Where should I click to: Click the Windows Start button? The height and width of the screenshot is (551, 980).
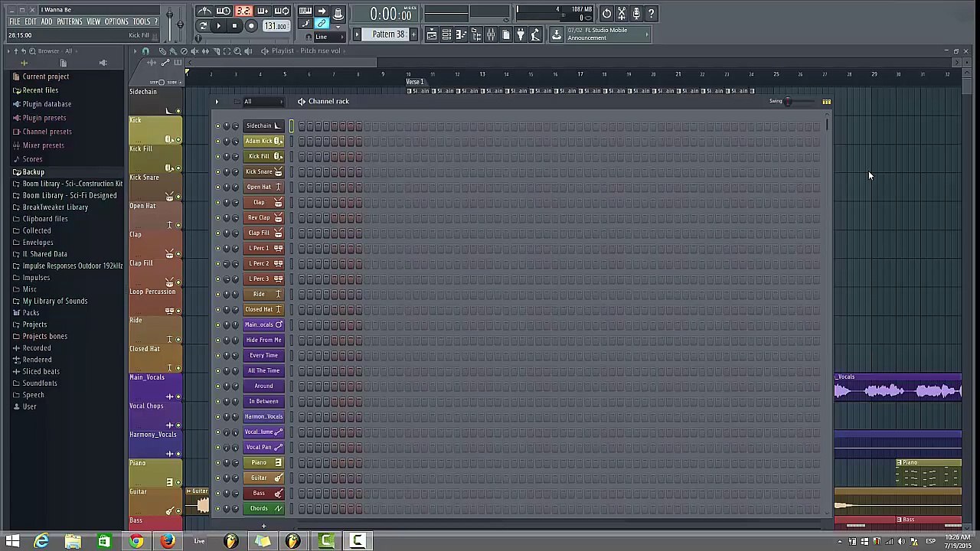[12, 542]
